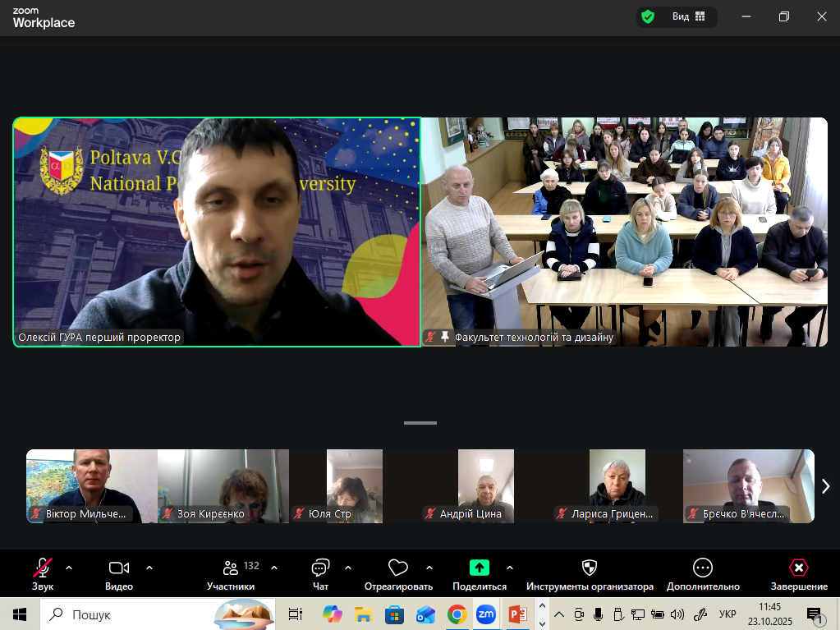Expand video options arrow next to Видео
The image size is (840, 630).
click(x=149, y=568)
